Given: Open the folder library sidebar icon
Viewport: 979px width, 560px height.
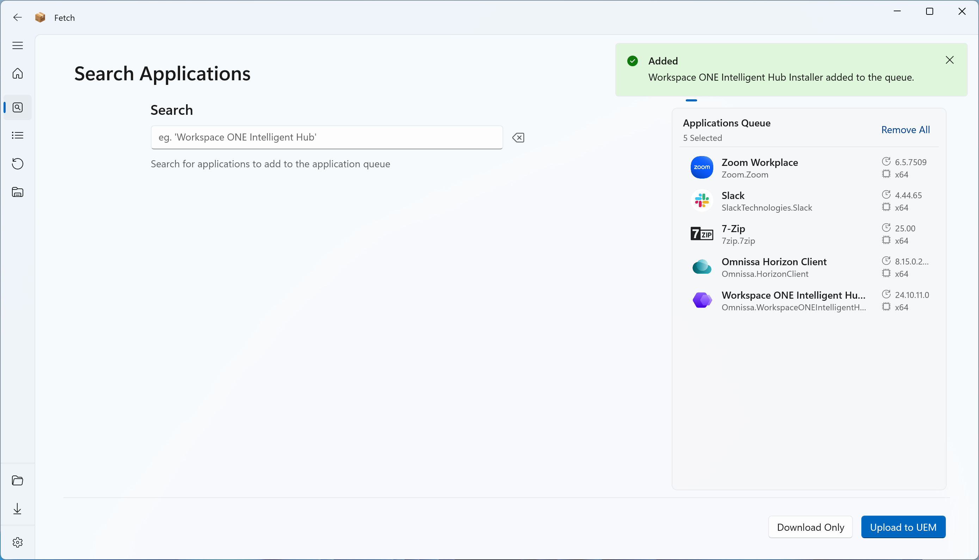Looking at the screenshot, I should click(17, 192).
